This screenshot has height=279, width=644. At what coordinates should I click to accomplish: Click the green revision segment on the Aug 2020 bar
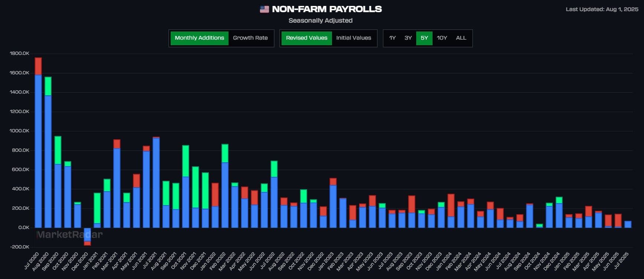click(48, 86)
